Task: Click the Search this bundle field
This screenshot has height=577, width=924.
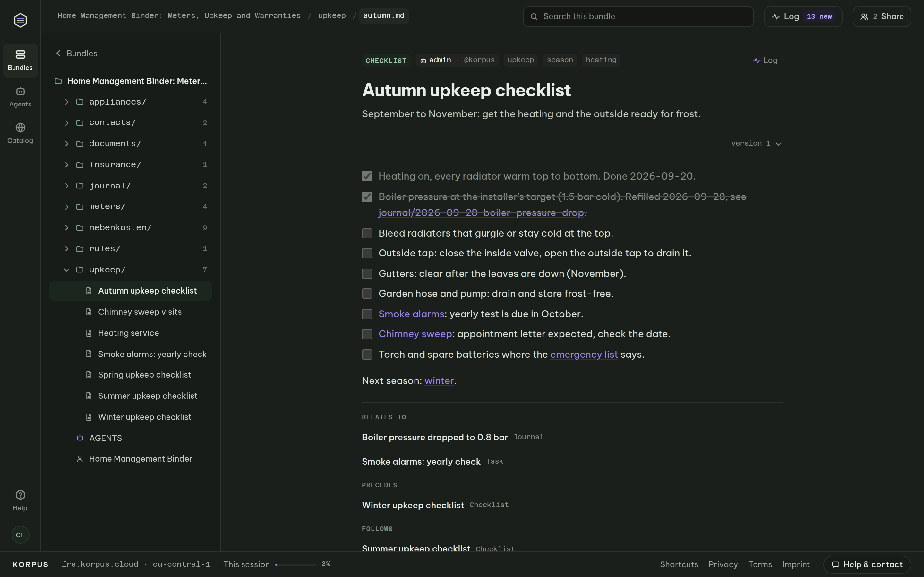Action: point(638,16)
